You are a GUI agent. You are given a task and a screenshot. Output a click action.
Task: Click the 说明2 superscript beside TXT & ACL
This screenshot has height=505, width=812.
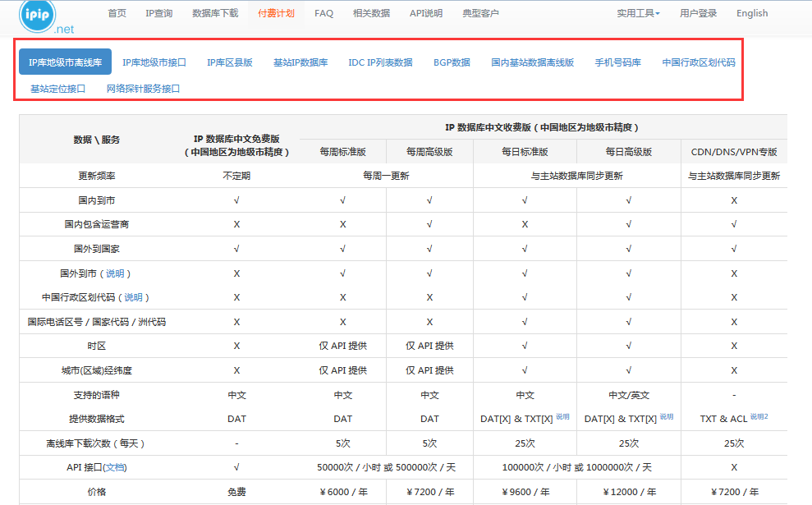759,416
